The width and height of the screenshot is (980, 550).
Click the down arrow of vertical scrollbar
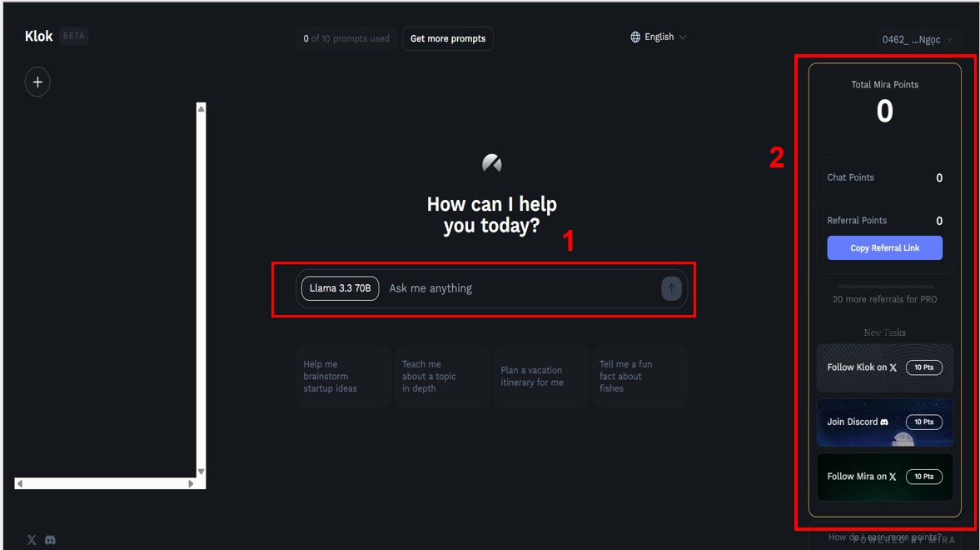(201, 471)
